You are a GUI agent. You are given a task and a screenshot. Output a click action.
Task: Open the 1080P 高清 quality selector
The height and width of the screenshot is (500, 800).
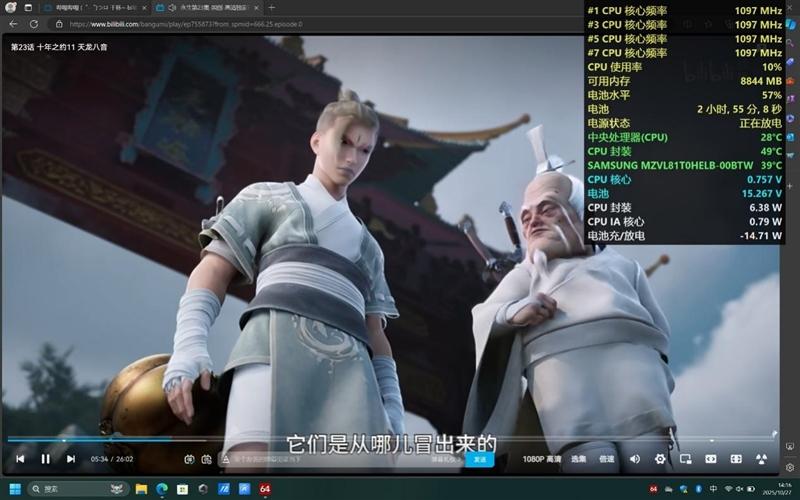coord(541,459)
